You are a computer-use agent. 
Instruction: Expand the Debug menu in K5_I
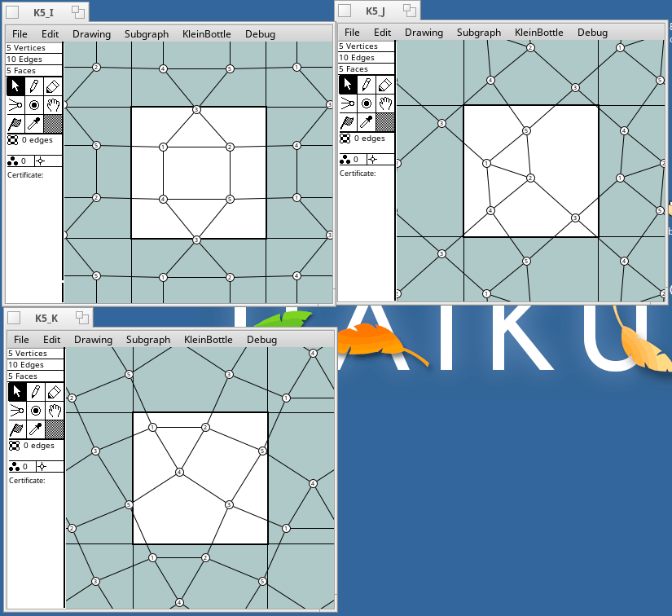tap(260, 34)
